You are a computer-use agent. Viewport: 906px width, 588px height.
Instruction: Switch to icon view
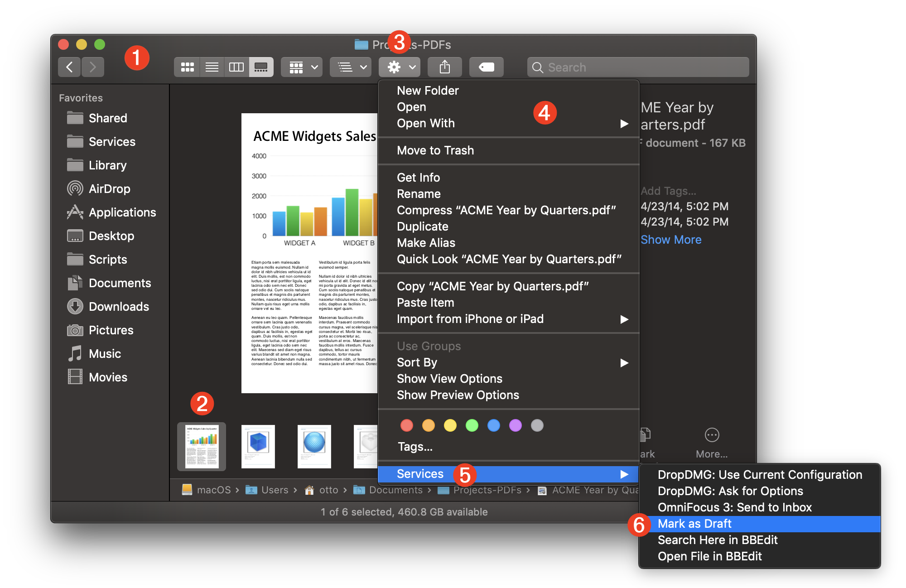[x=187, y=67]
